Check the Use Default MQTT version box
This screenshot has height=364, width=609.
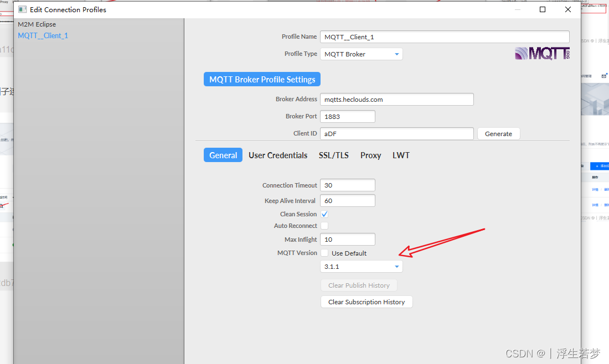pyautogui.click(x=324, y=253)
